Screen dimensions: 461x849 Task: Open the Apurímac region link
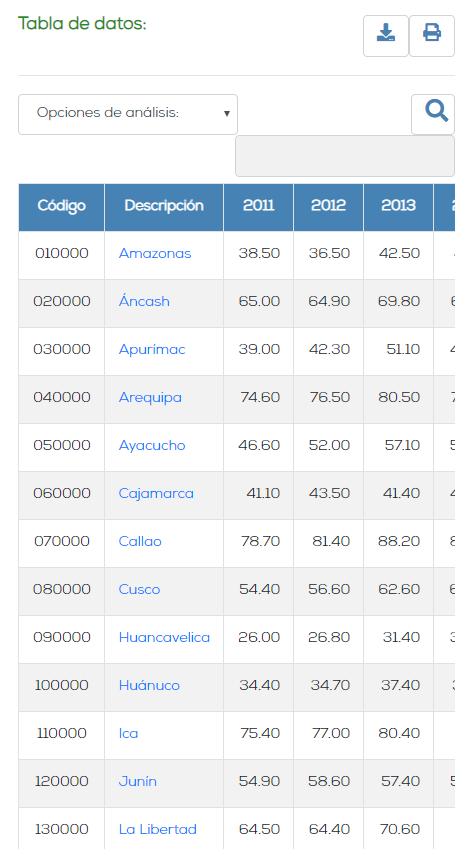click(x=152, y=349)
